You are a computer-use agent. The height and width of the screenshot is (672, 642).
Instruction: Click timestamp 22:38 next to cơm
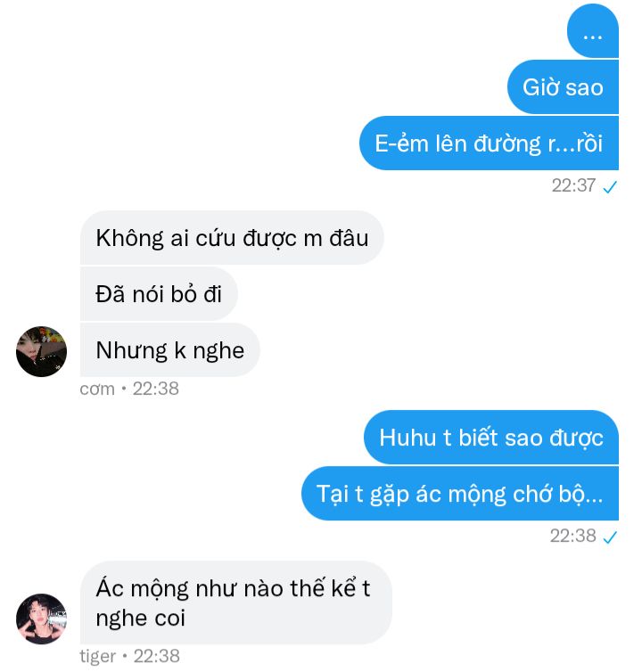pos(156,389)
